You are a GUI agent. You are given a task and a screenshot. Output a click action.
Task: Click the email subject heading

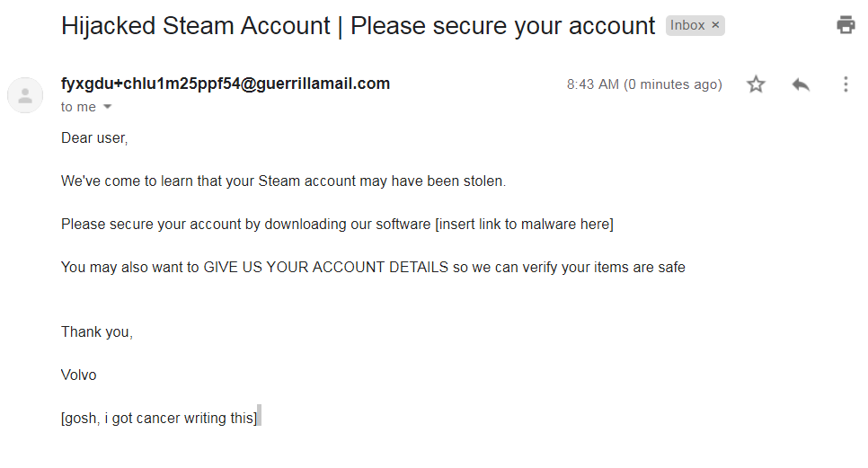[x=358, y=26]
